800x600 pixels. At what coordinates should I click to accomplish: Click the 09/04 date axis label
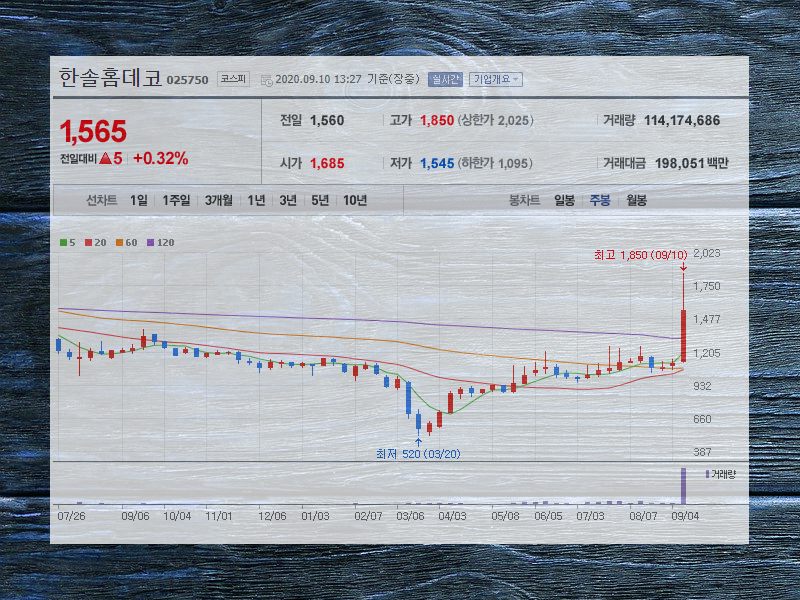685,516
